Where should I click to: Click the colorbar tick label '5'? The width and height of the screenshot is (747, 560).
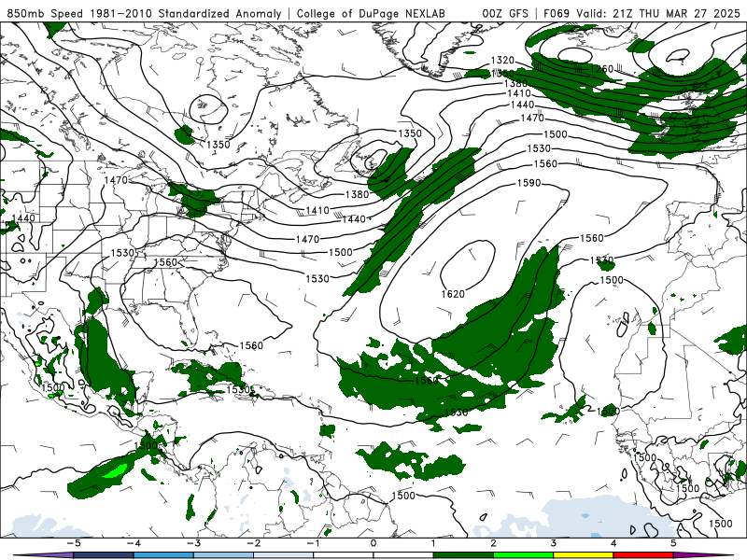(673, 543)
